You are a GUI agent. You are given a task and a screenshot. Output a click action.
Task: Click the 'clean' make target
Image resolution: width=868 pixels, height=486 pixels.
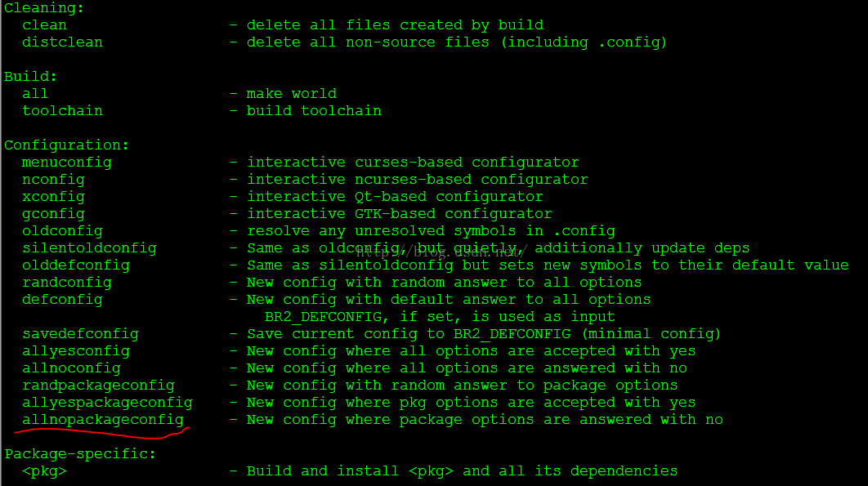[x=44, y=25]
